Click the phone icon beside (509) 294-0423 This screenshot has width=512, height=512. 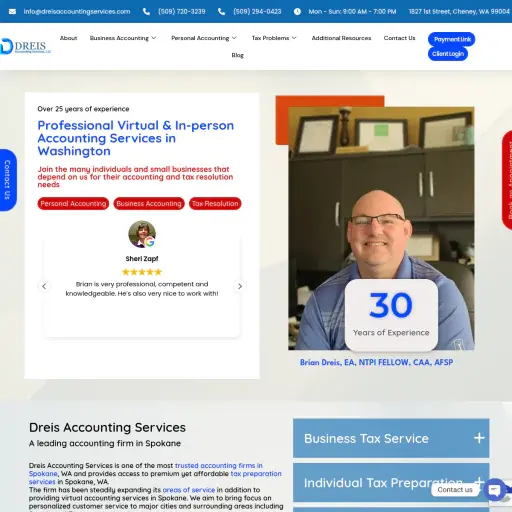(221, 12)
